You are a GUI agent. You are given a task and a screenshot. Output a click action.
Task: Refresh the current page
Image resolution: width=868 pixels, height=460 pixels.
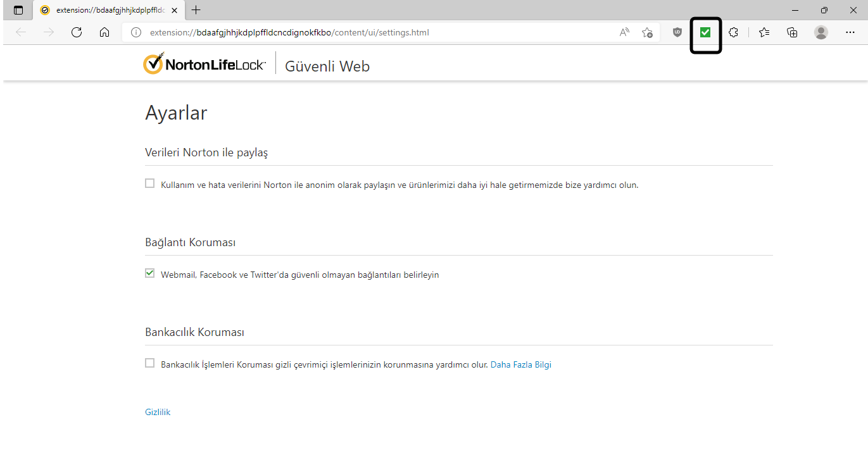coord(77,32)
